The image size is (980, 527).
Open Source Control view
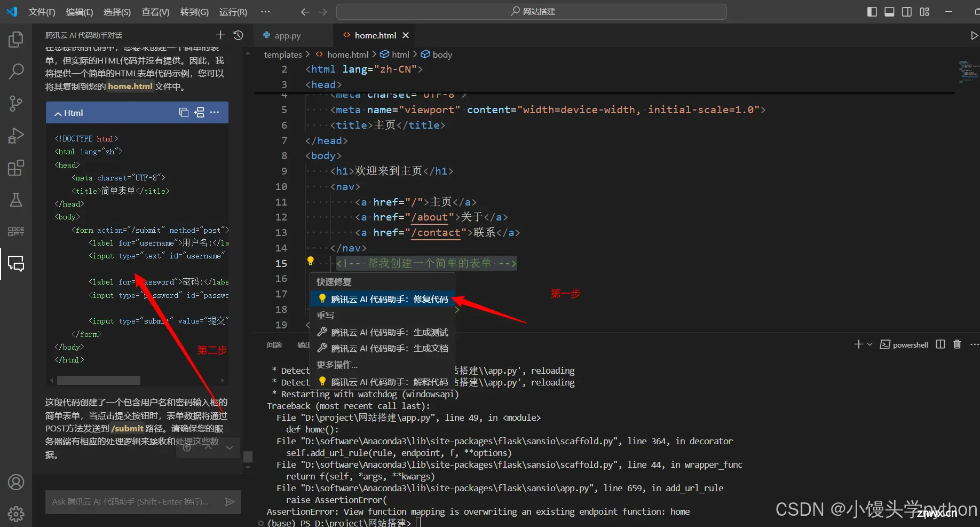[x=16, y=103]
